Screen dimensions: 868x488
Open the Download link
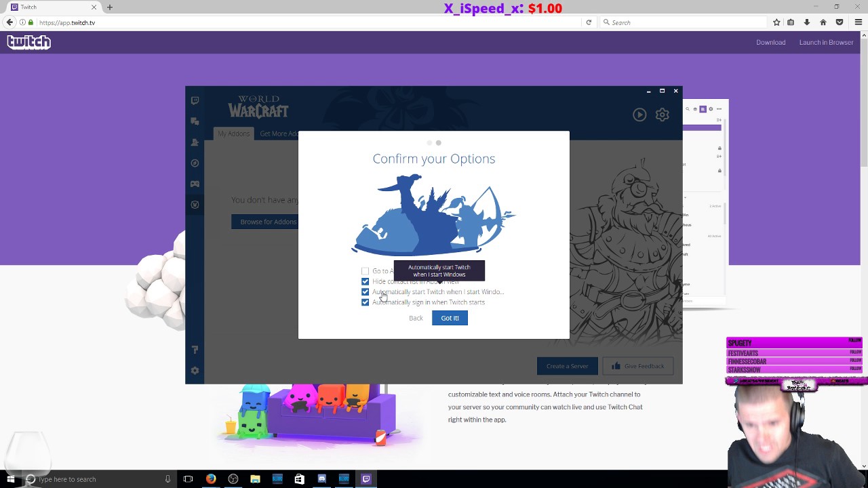point(771,42)
